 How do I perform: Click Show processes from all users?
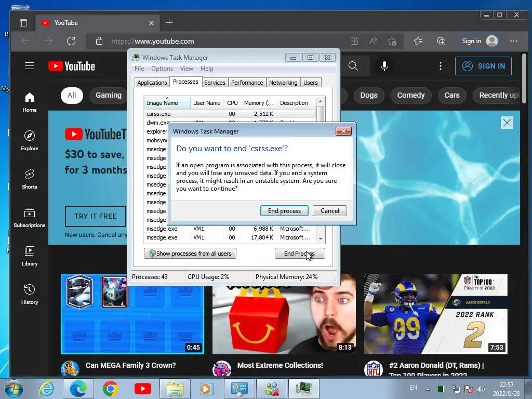[190, 254]
